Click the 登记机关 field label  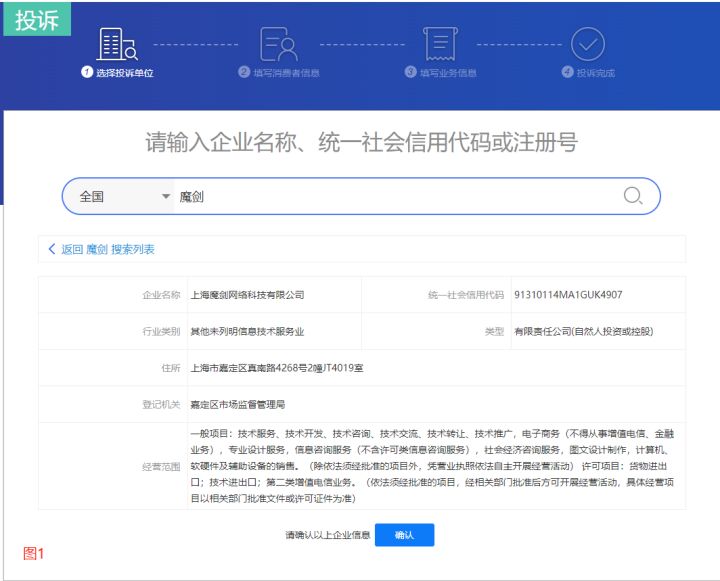[x=161, y=405]
